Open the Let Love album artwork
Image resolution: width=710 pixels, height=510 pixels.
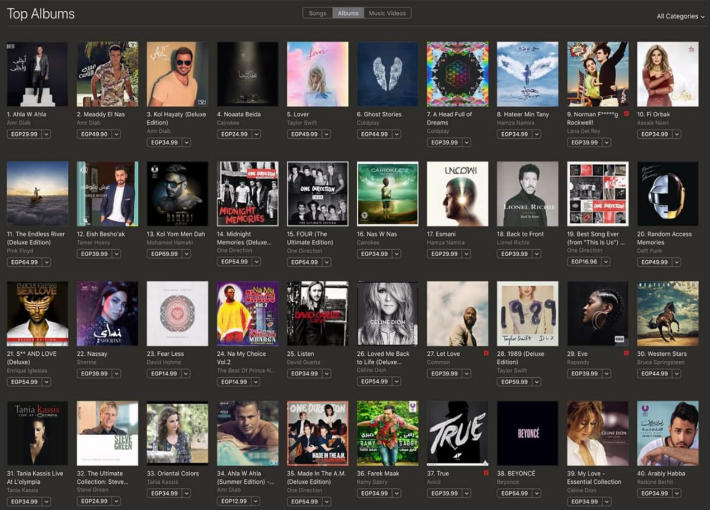[458, 313]
